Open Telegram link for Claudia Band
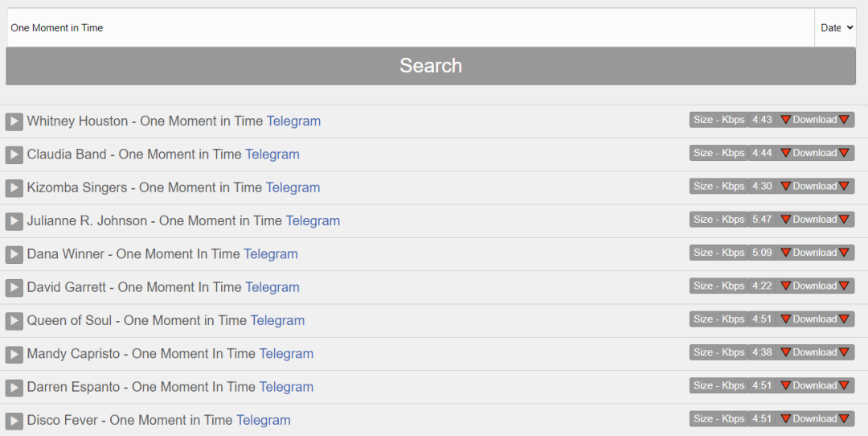The width and height of the screenshot is (868, 436). pyautogui.click(x=272, y=154)
